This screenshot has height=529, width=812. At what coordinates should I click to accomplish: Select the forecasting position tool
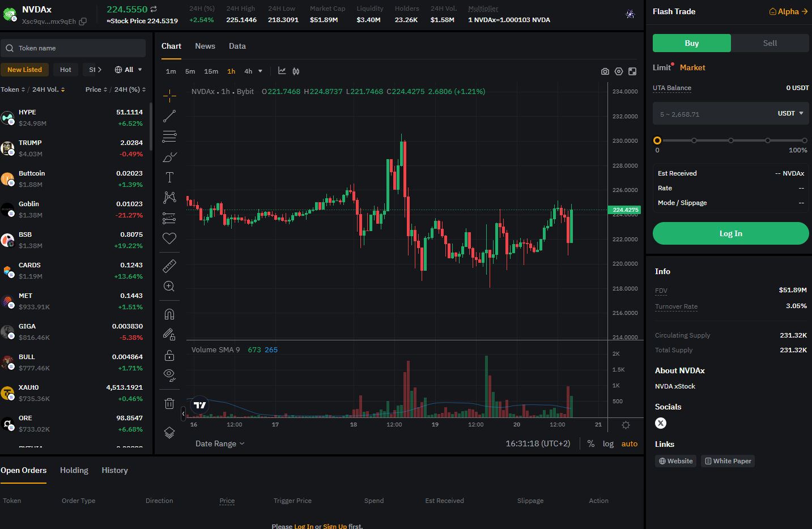(169, 218)
